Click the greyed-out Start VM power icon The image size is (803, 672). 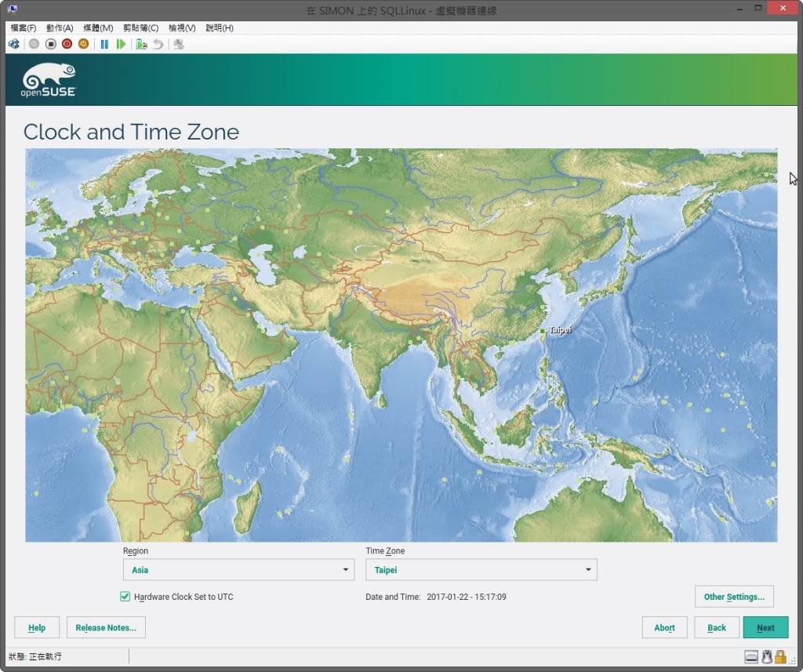[x=34, y=44]
